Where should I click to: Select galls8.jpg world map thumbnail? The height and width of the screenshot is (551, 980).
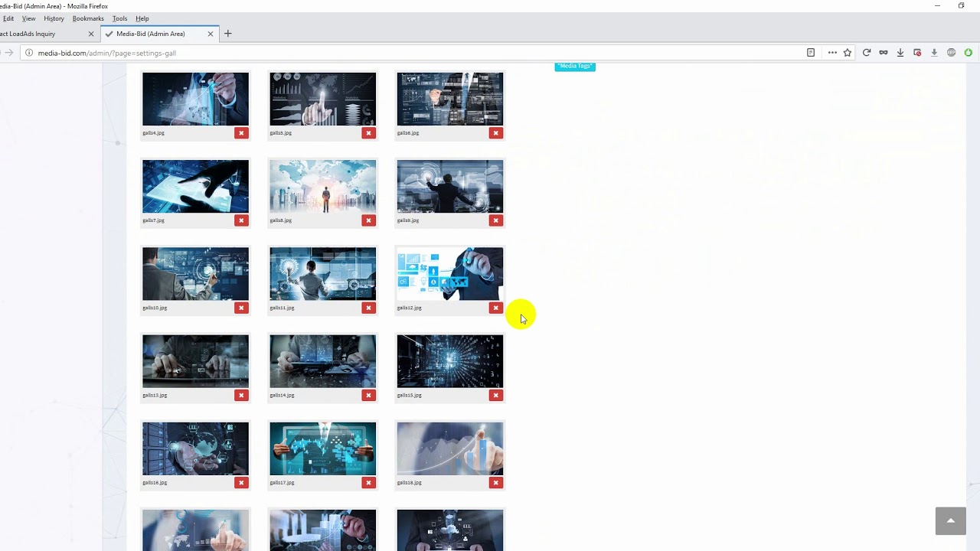(322, 186)
